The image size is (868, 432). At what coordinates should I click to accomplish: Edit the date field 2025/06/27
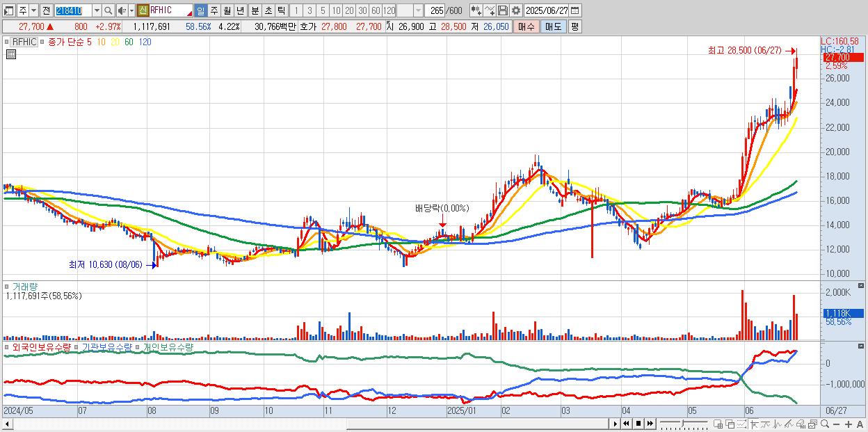pyautogui.click(x=547, y=10)
